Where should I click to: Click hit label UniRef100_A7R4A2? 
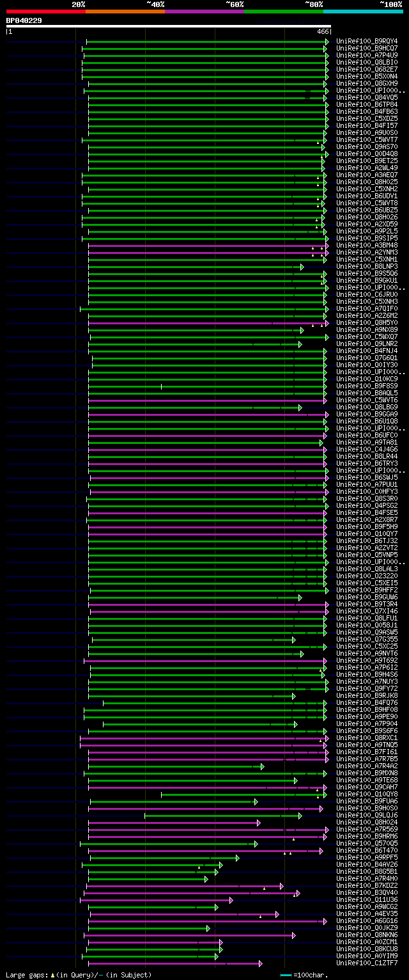pos(367,766)
